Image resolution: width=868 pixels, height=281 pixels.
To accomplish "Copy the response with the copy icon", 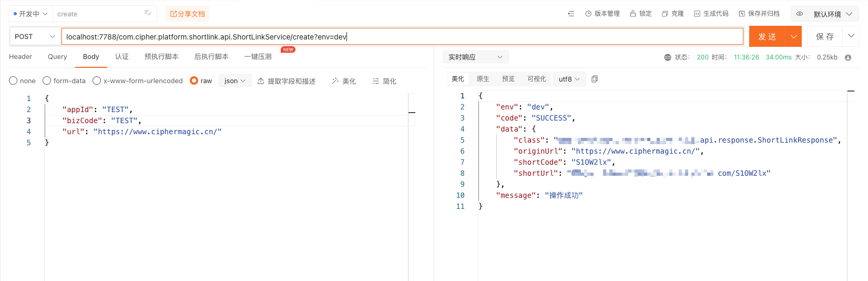I will (x=595, y=79).
